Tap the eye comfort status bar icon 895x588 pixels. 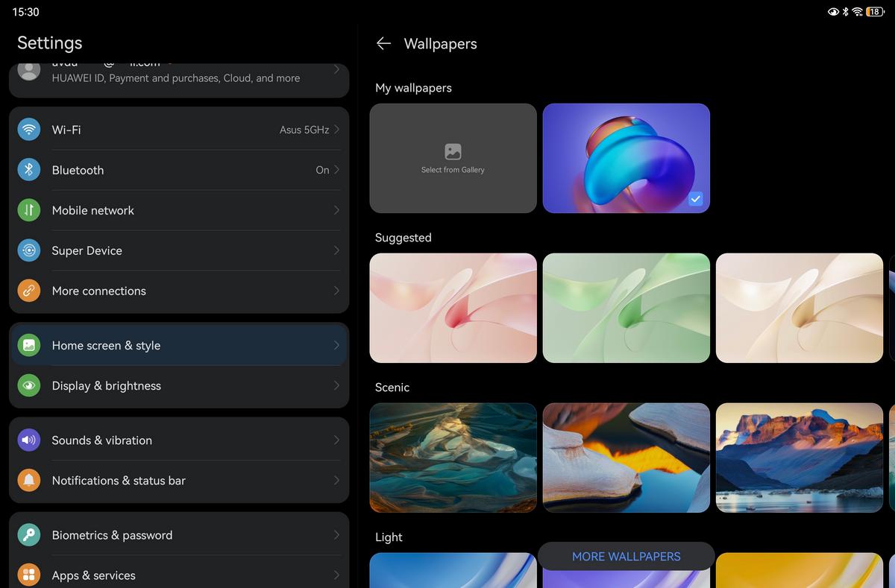tap(833, 12)
